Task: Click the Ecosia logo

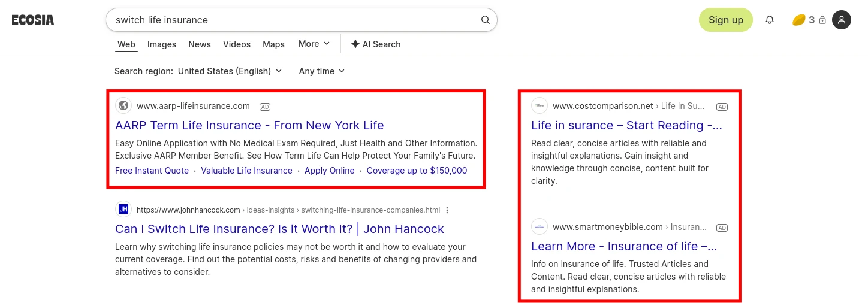Action: [33, 20]
